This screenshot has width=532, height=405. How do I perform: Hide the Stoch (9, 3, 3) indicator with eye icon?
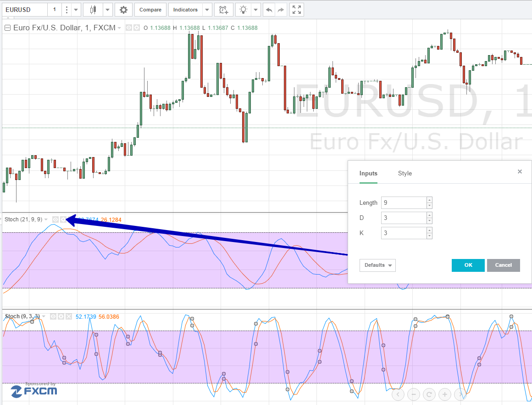coord(53,317)
